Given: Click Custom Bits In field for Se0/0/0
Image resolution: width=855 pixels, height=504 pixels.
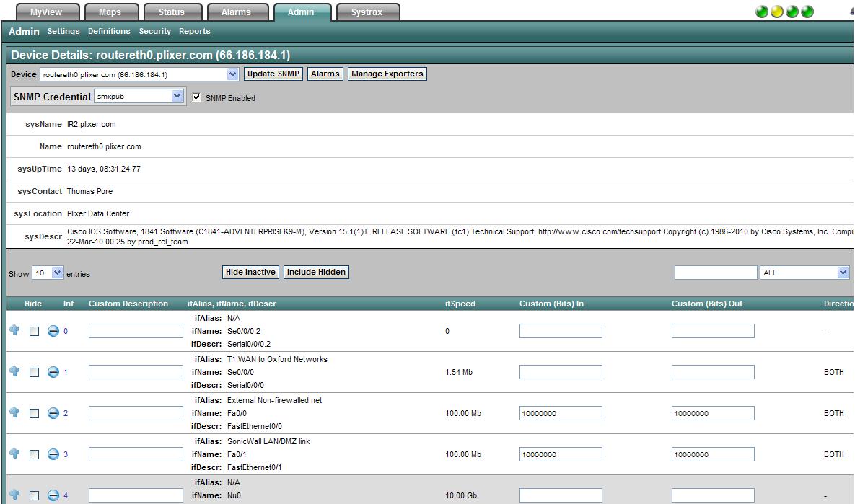Looking at the screenshot, I should (561, 372).
